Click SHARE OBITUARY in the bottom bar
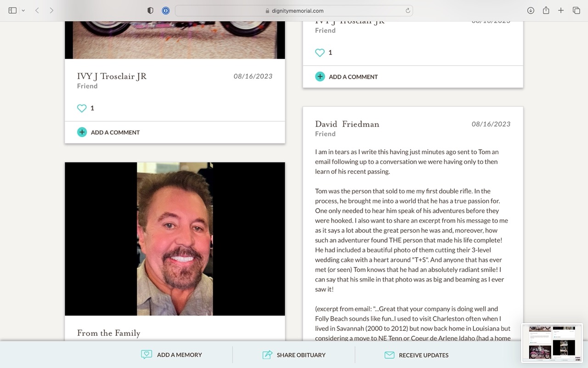Screen dimensions: 588x368 point(301,355)
